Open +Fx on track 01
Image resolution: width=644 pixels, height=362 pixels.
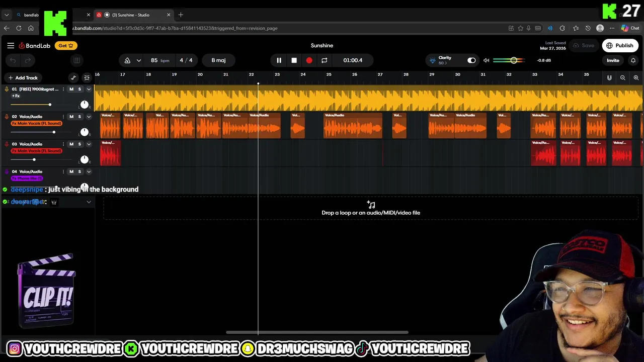pyautogui.click(x=16, y=96)
